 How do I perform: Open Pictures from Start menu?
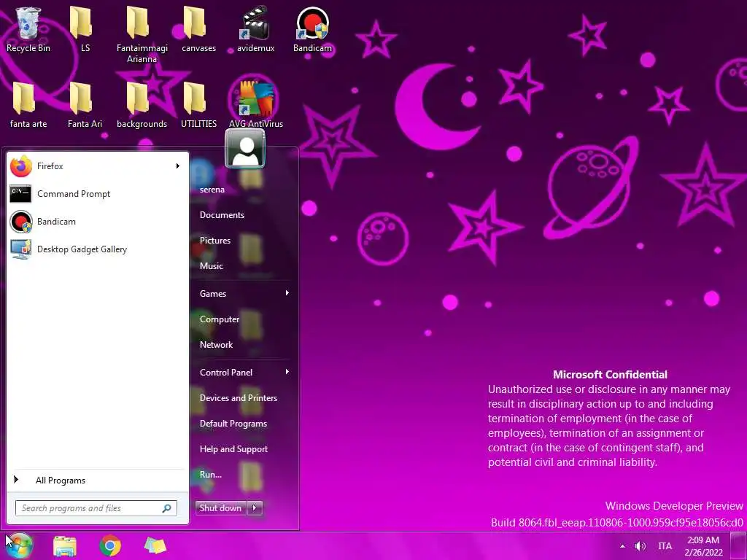point(215,241)
